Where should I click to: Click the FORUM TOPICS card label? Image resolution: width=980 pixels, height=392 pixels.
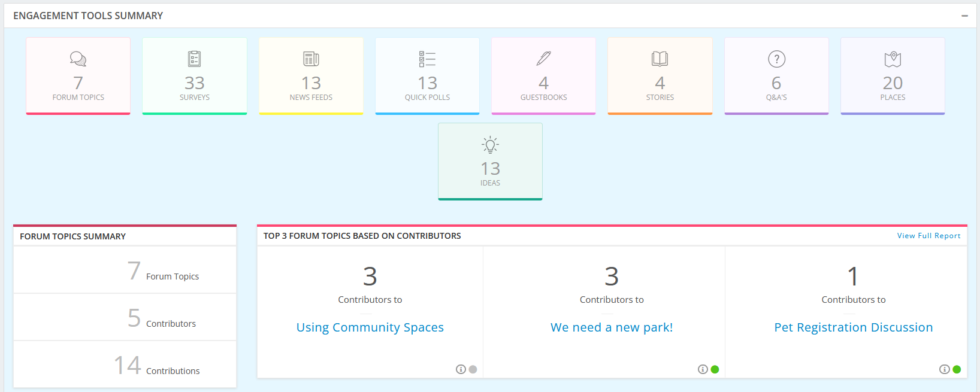click(x=78, y=98)
